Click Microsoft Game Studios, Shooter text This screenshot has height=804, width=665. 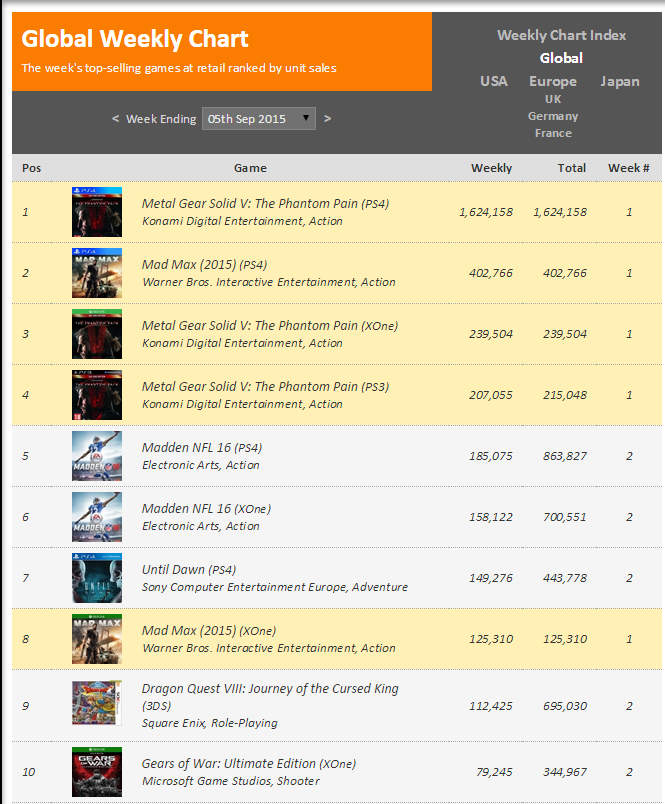(x=231, y=781)
